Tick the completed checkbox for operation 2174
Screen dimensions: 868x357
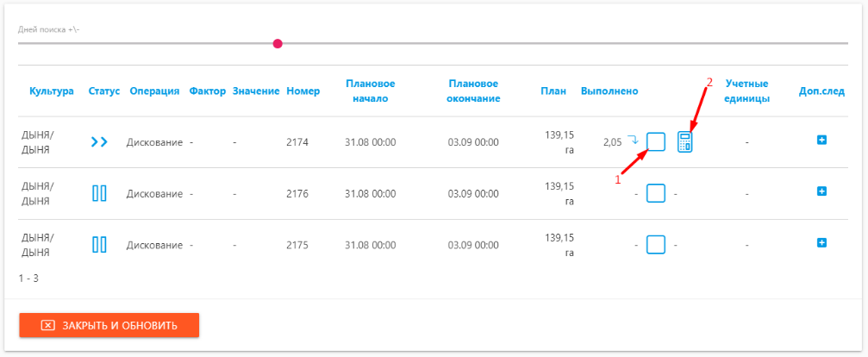tap(656, 142)
